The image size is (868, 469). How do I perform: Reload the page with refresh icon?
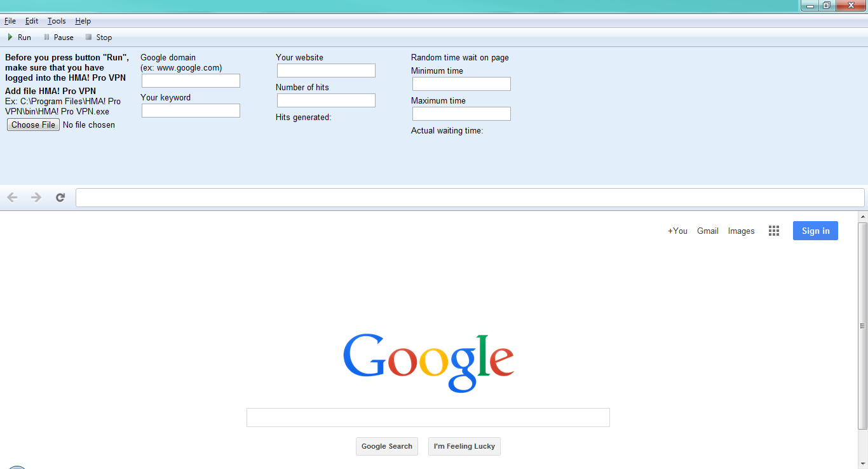pos(60,198)
